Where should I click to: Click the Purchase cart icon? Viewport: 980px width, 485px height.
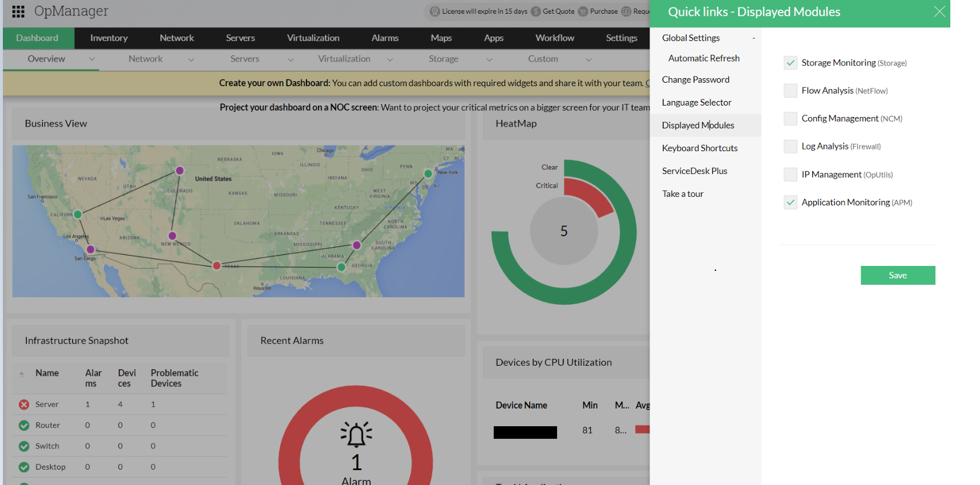pyautogui.click(x=583, y=11)
